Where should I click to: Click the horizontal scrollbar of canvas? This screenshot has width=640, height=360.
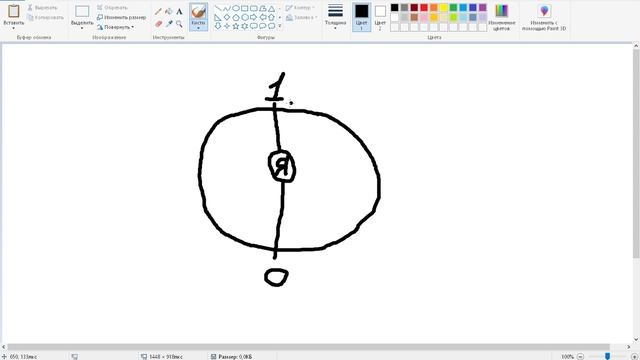click(308, 347)
